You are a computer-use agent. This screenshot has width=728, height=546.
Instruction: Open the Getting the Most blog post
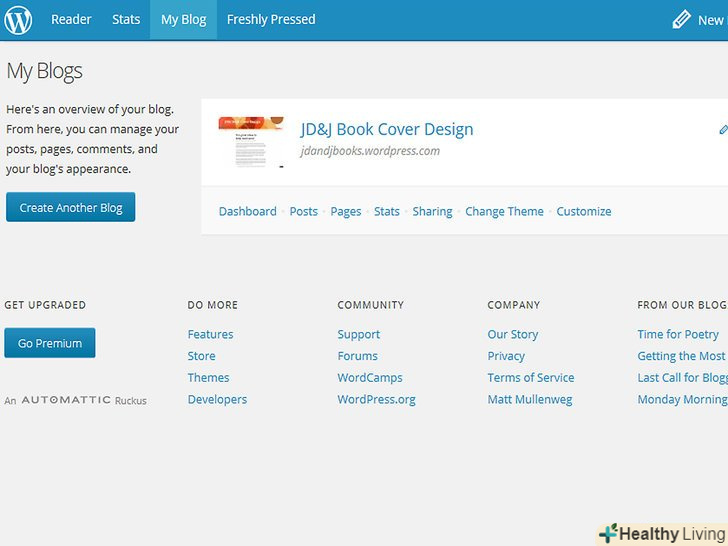pos(682,356)
